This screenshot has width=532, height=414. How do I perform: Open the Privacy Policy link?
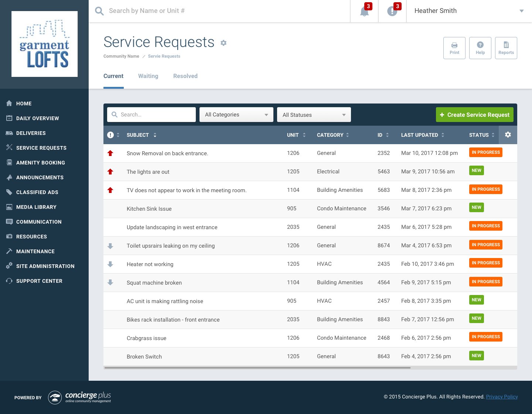tap(502, 397)
